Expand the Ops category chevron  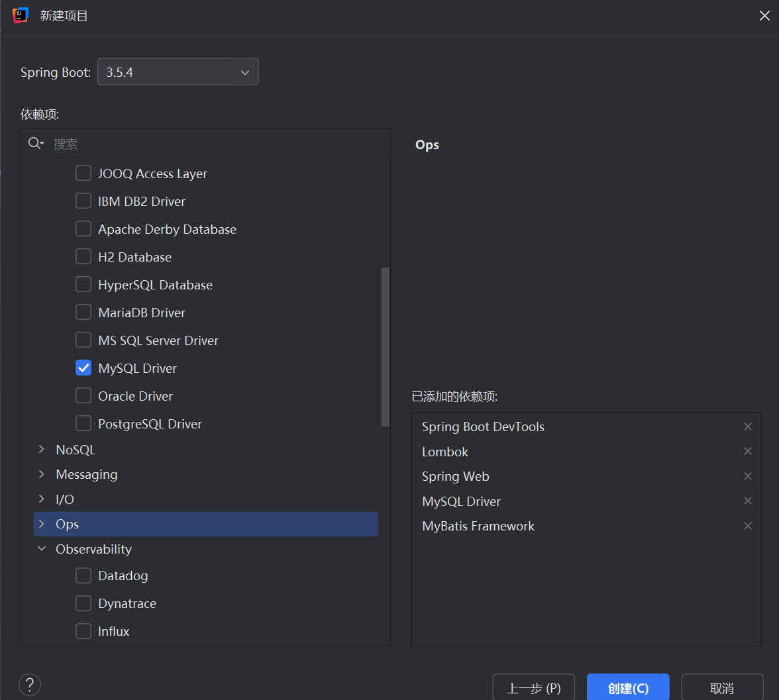(42, 524)
